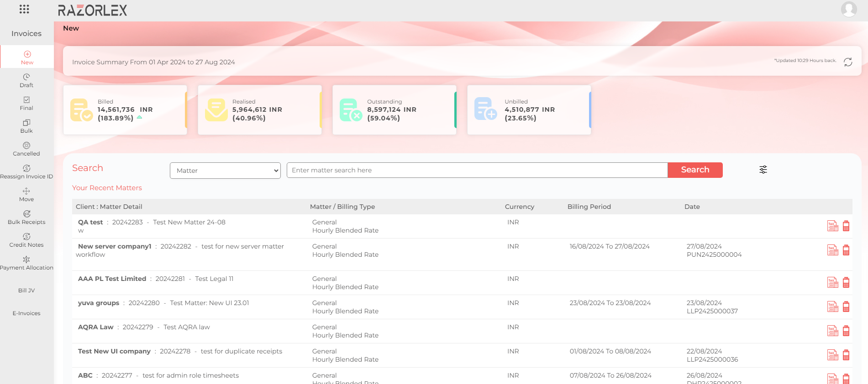Click red calculator icon for yuva groups row
This screenshot has width=868, height=384.
[846, 306]
